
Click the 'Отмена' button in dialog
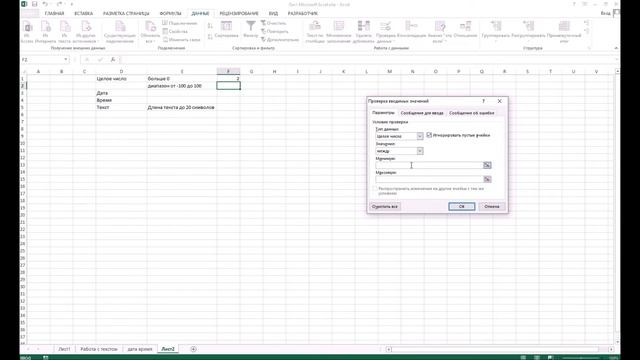click(492, 207)
